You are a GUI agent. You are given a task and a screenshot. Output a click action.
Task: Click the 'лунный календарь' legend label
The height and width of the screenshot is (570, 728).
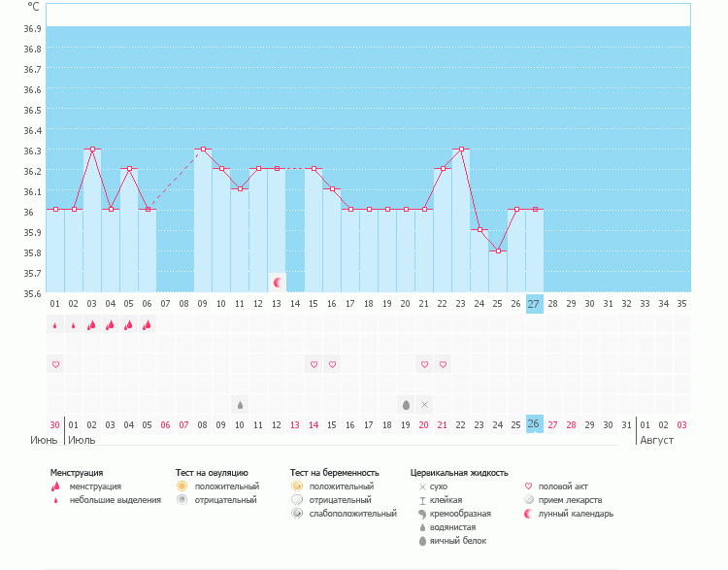pyautogui.click(x=576, y=514)
